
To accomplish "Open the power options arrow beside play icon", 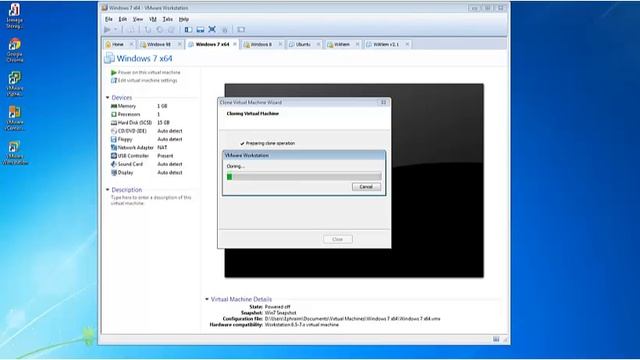I will tap(116, 29).
